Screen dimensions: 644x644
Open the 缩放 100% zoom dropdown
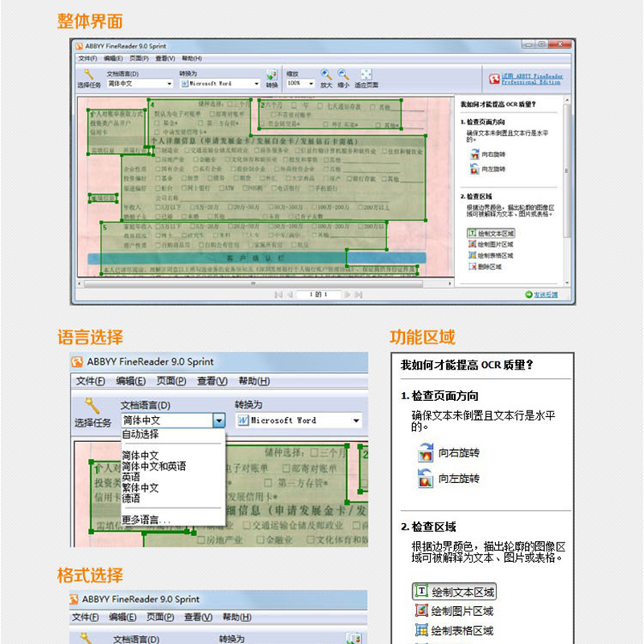point(300,83)
